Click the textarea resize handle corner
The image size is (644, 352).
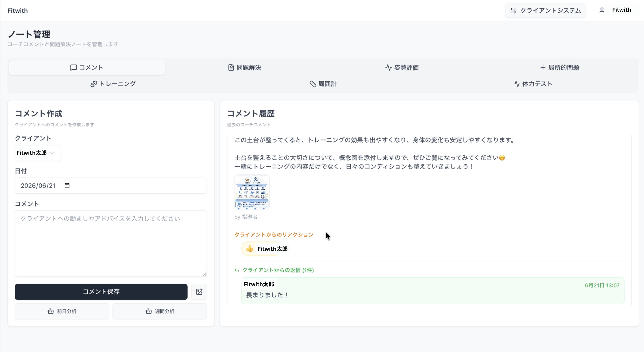pos(204,274)
